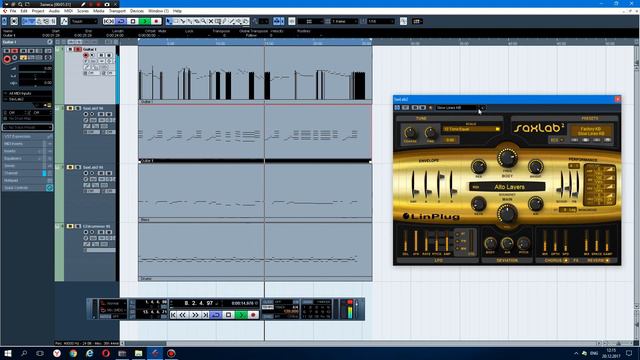Select the Guitar 1 MIDI part
Image resolution: width=640 pixels, height=360 pixels.
point(255,75)
